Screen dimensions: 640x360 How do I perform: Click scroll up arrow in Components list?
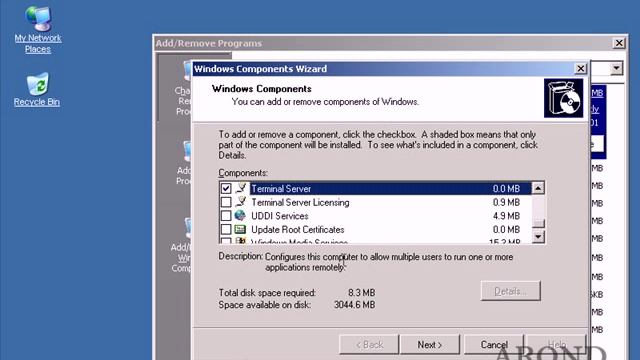[538, 188]
